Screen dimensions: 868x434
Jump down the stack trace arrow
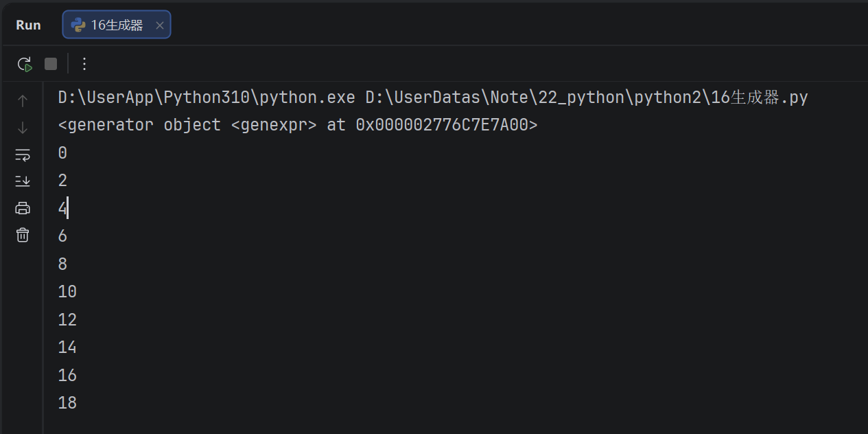(x=23, y=128)
